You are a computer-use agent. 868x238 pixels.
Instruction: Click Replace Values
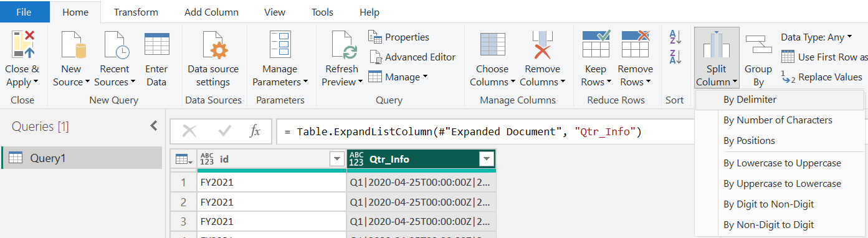point(822,77)
